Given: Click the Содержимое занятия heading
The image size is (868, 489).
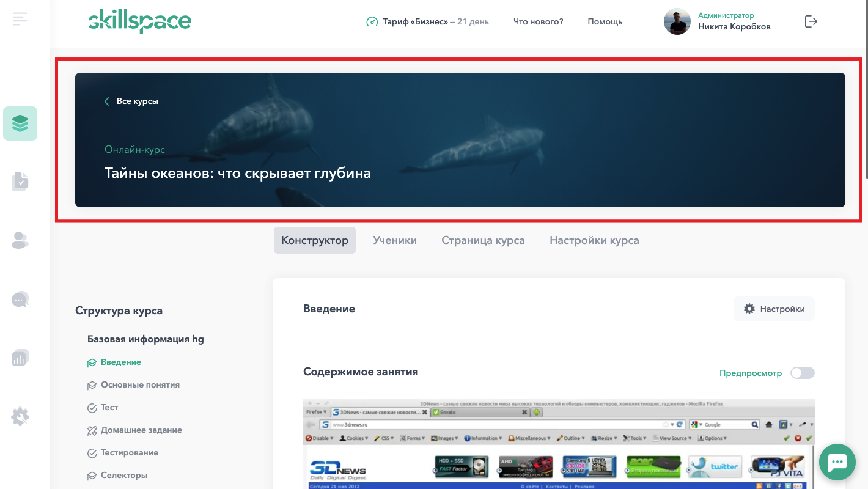Looking at the screenshot, I should click(361, 372).
